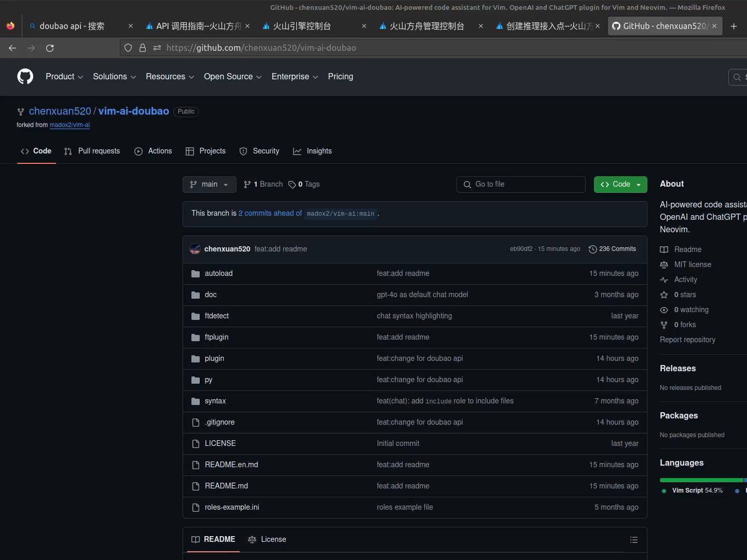Close the 火山引擎控制台 tab

364,26
